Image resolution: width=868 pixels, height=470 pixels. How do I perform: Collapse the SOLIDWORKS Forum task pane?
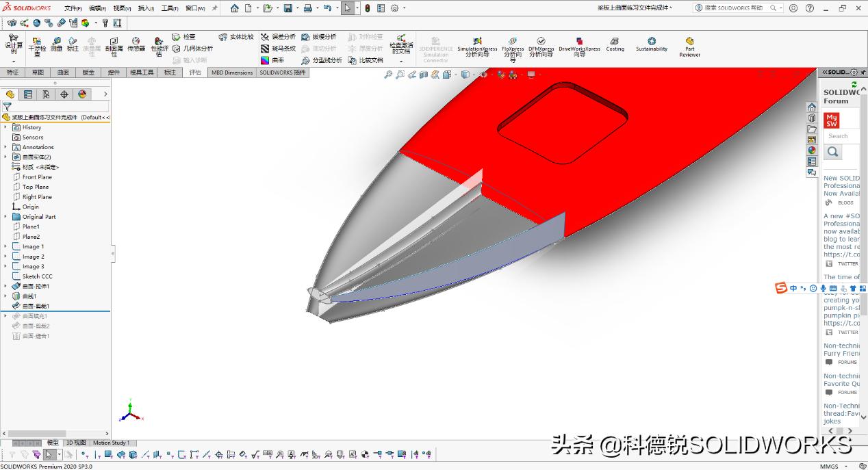(x=825, y=72)
